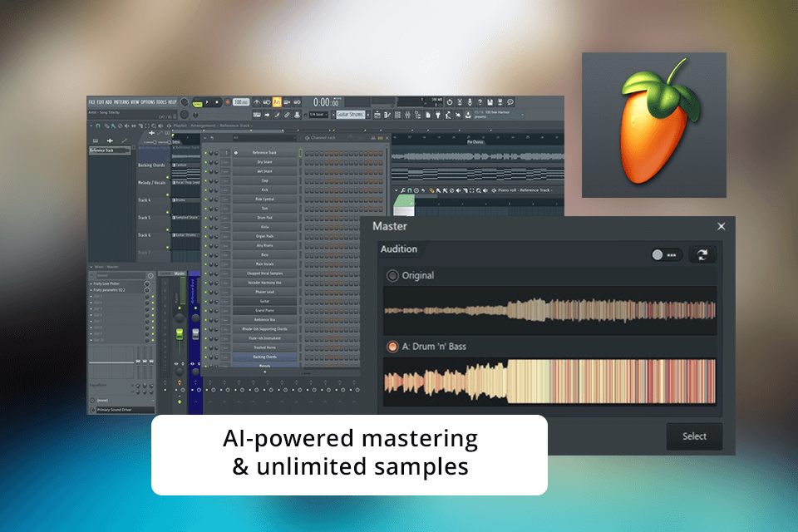Click the microphone audio recording icon
The height and width of the screenshot is (532, 798).
470,101
